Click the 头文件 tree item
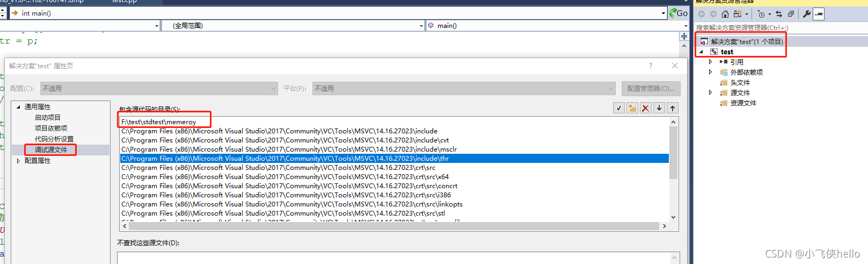The image size is (868, 264). click(740, 82)
